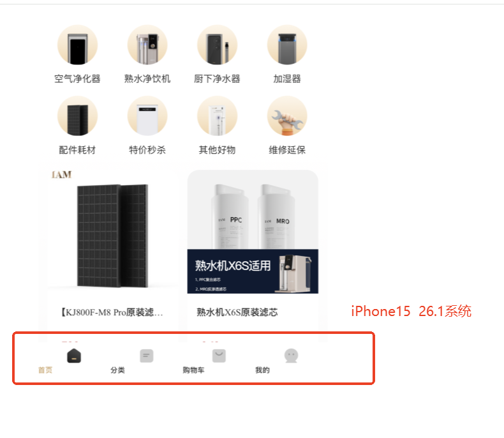Open the 其他好物 category icon
This screenshot has height=438, width=504.
pos(218,116)
